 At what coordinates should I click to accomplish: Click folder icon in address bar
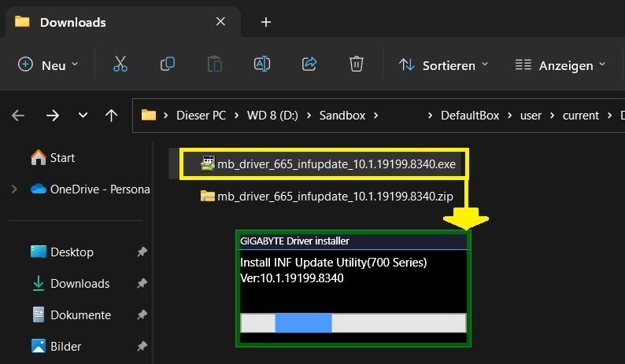click(148, 115)
